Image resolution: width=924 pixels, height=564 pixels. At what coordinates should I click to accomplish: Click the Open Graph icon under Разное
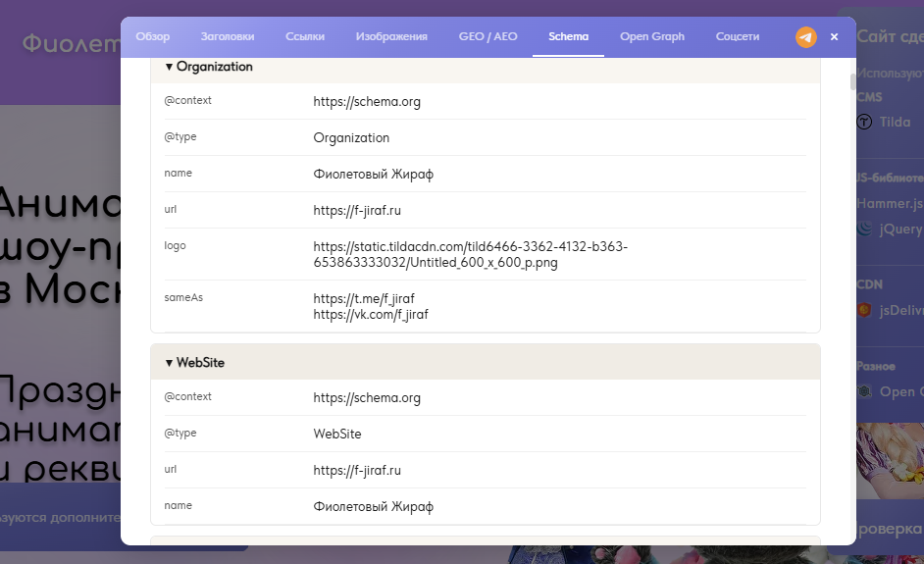coord(864,391)
